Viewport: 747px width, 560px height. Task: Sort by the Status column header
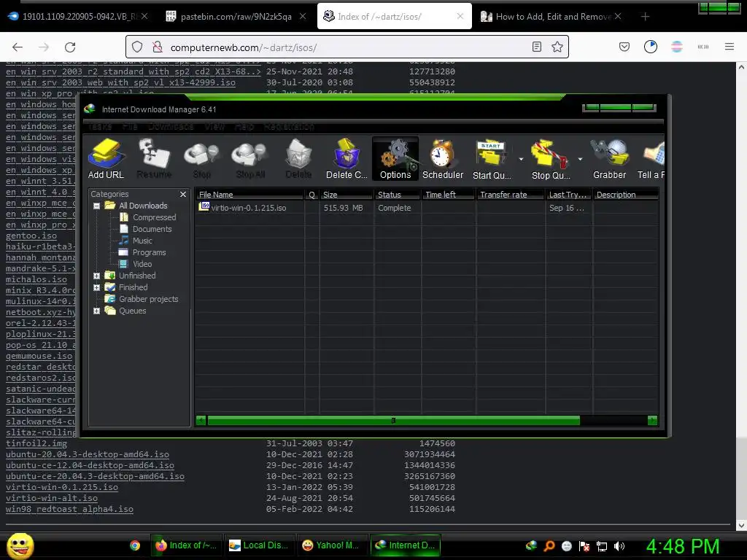pos(398,194)
